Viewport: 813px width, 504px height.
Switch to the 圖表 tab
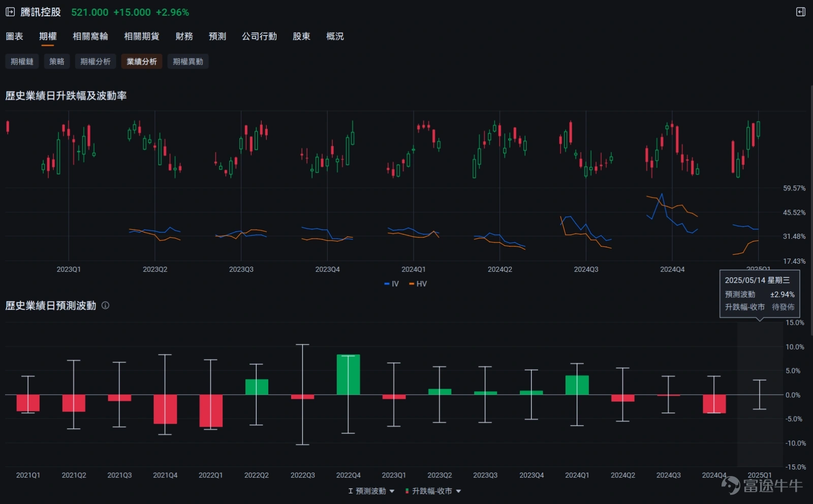[14, 36]
